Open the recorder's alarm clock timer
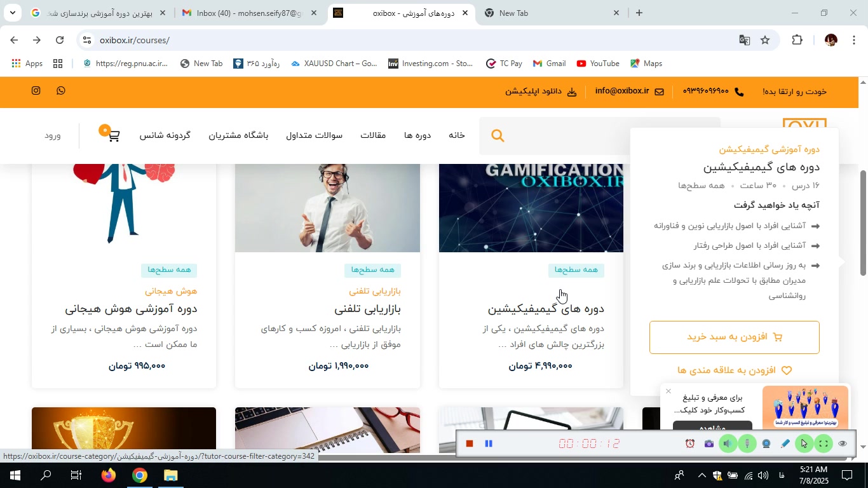Image resolution: width=868 pixels, height=488 pixels. pyautogui.click(x=690, y=444)
